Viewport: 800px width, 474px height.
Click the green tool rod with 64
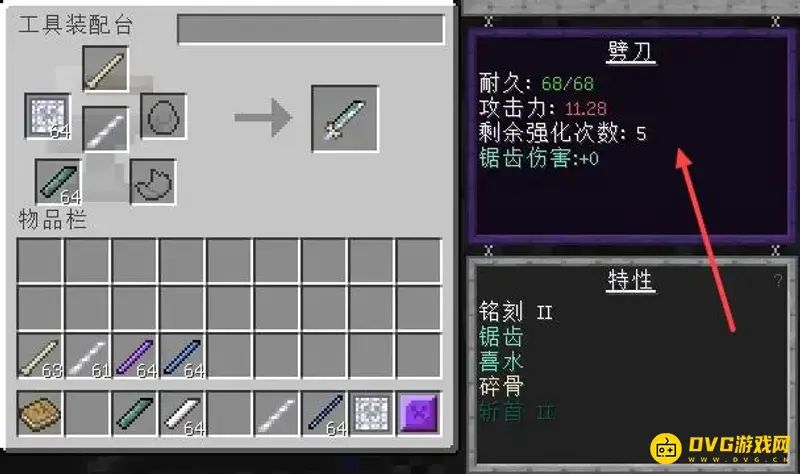click(x=58, y=182)
